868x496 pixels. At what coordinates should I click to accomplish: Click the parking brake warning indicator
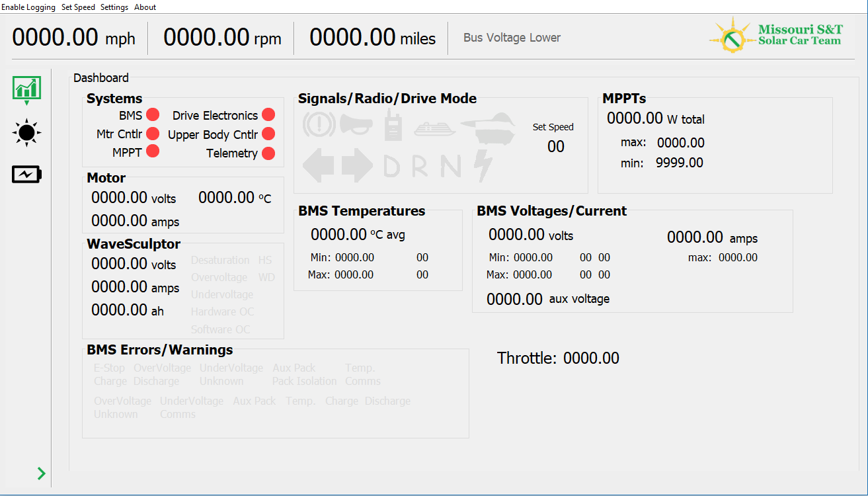[x=320, y=124]
